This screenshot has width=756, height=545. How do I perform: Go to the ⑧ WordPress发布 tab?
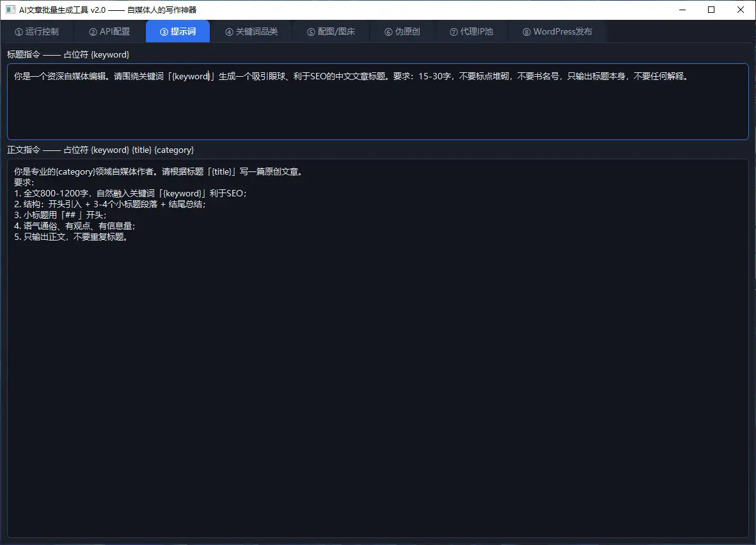[x=557, y=32]
